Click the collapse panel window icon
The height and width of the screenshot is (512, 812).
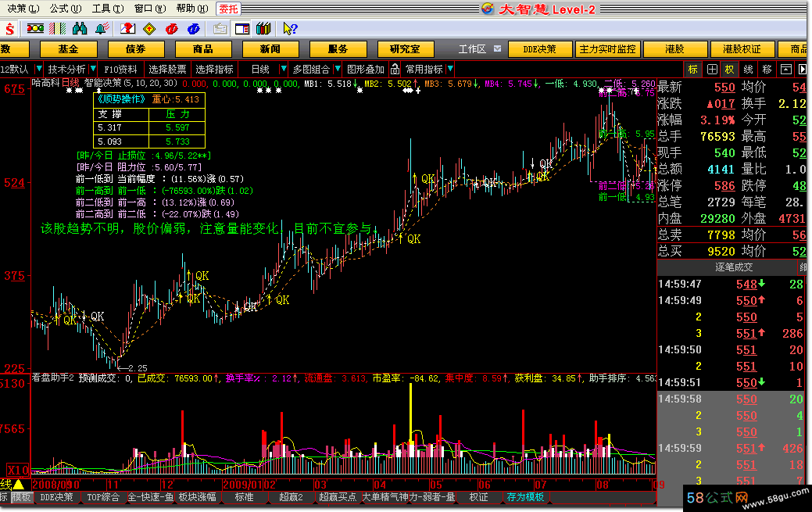click(x=786, y=70)
